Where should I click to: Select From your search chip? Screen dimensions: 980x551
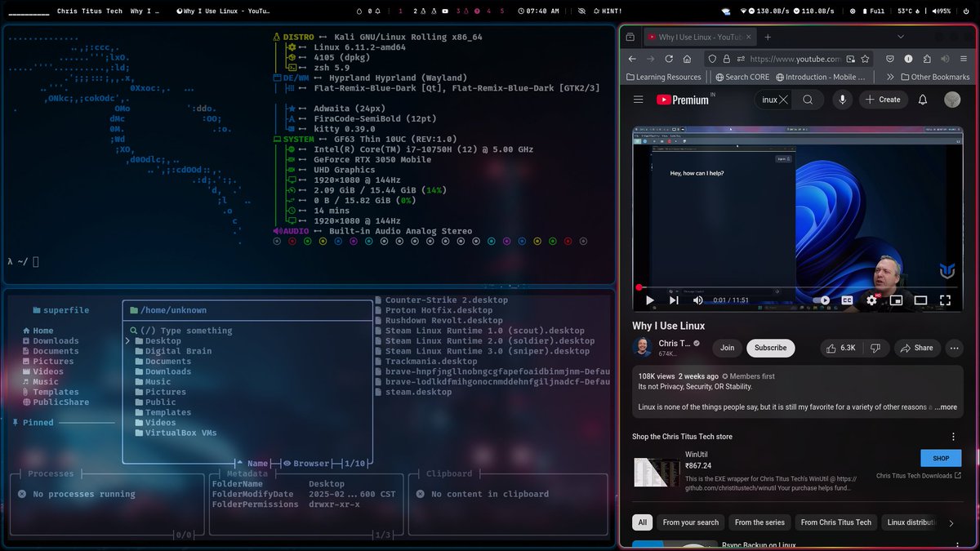(x=691, y=522)
